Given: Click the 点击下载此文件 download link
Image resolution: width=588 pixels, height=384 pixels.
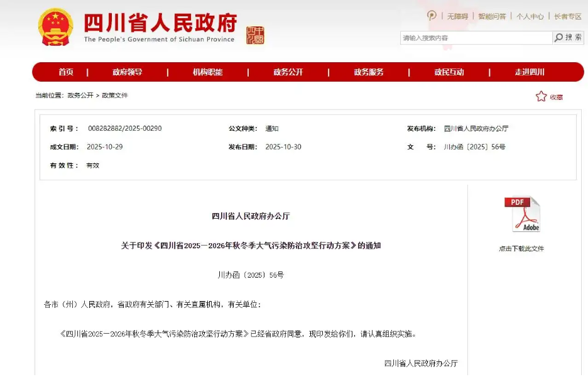Looking at the screenshot, I should tap(521, 249).
